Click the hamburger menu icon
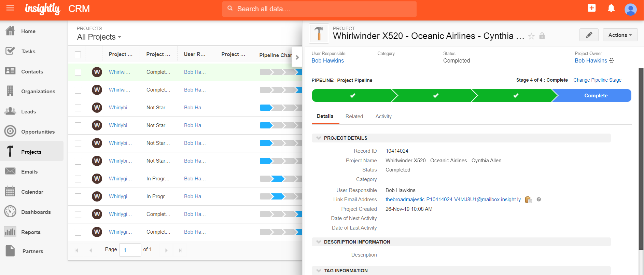 [10, 8]
